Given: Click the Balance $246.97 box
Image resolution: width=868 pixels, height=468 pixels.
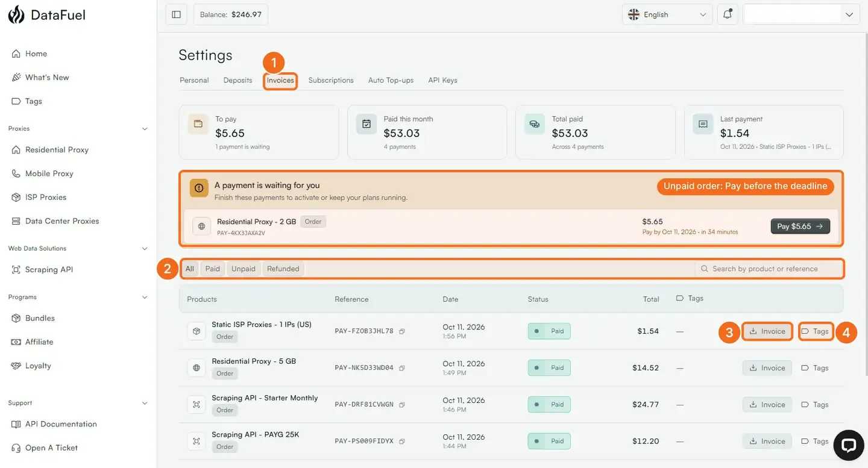Looking at the screenshot, I should pos(231,14).
